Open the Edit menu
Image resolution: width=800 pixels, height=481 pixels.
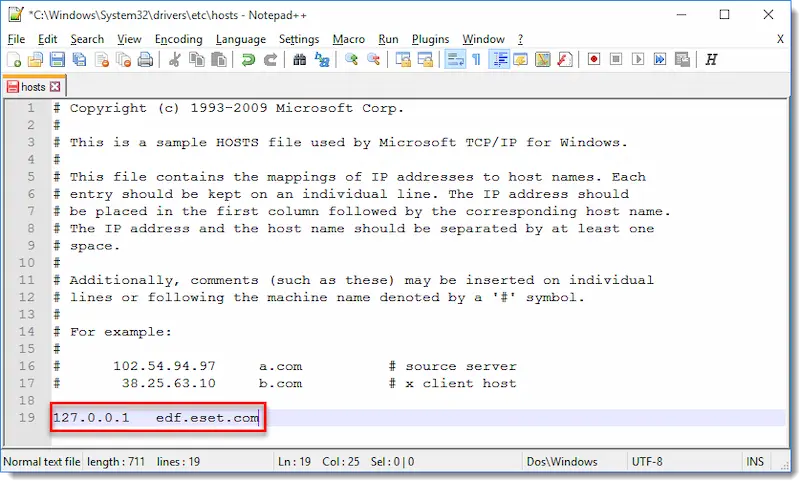coord(47,39)
